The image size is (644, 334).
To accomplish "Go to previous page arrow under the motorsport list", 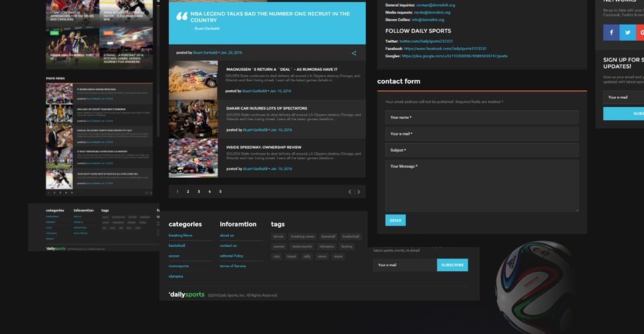I will coord(350,192).
